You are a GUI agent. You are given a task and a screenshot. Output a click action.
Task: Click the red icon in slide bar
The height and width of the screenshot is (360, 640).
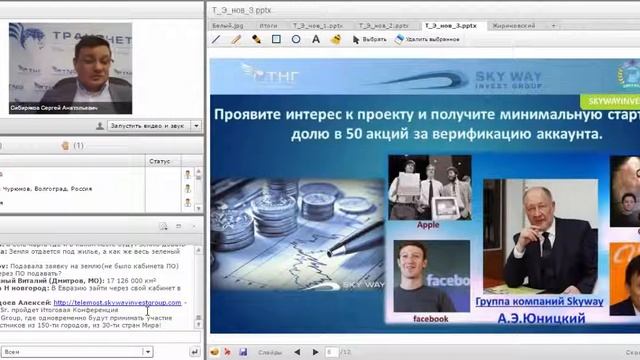coord(228,352)
